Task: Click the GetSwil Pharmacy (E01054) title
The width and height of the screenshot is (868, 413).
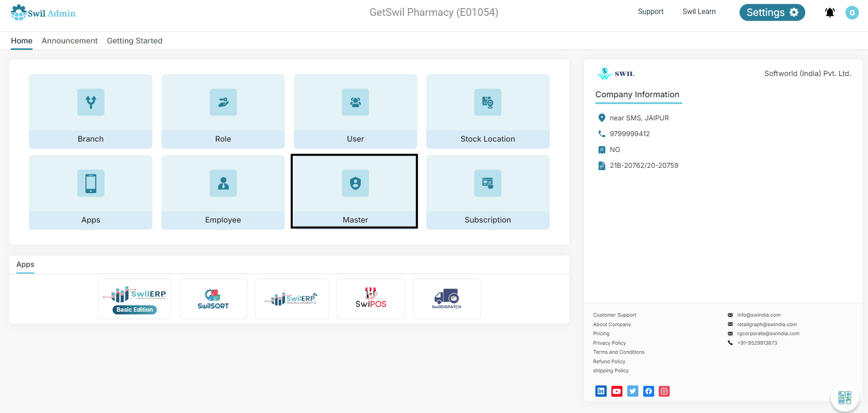Action: [x=434, y=12]
